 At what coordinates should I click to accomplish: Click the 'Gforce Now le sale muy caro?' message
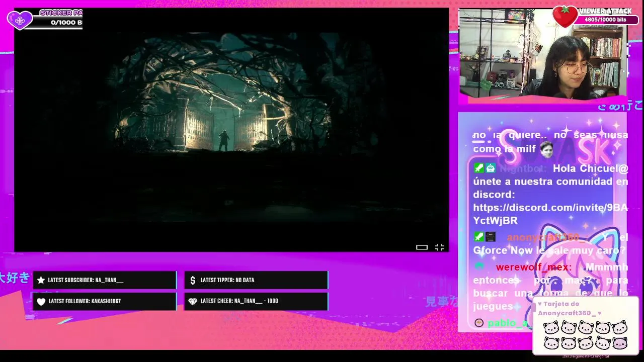549,250
